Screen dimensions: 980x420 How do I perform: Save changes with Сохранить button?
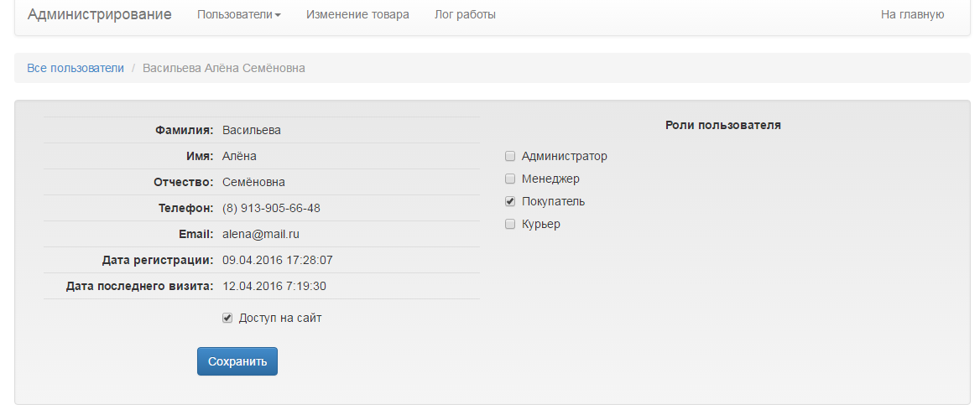(237, 361)
